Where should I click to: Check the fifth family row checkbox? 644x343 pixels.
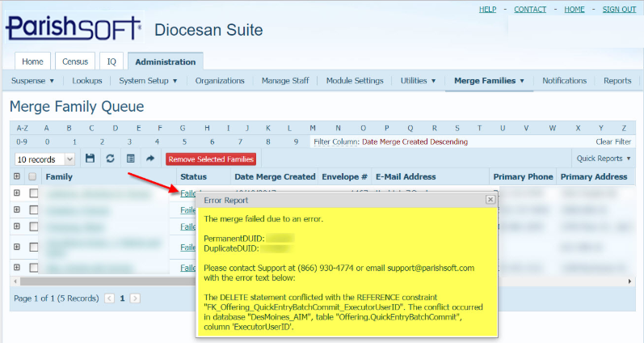point(34,268)
